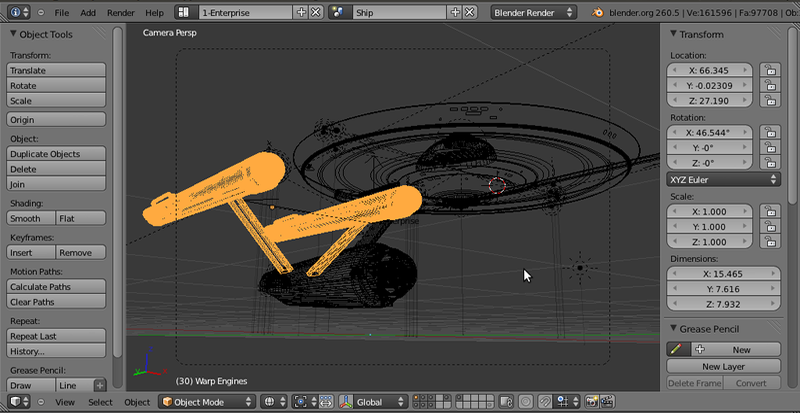Decrease Dimensions X with its left arrow
This screenshot has width=800, height=413.
pos(674,274)
